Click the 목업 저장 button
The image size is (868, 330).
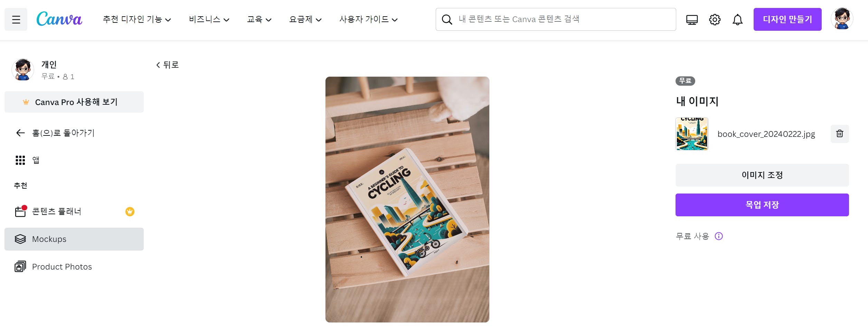click(x=762, y=205)
